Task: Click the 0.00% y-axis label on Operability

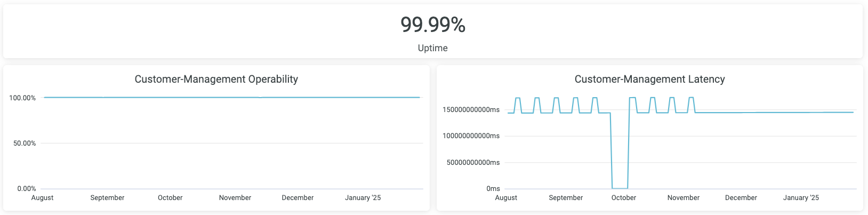Action: click(x=26, y=188)
